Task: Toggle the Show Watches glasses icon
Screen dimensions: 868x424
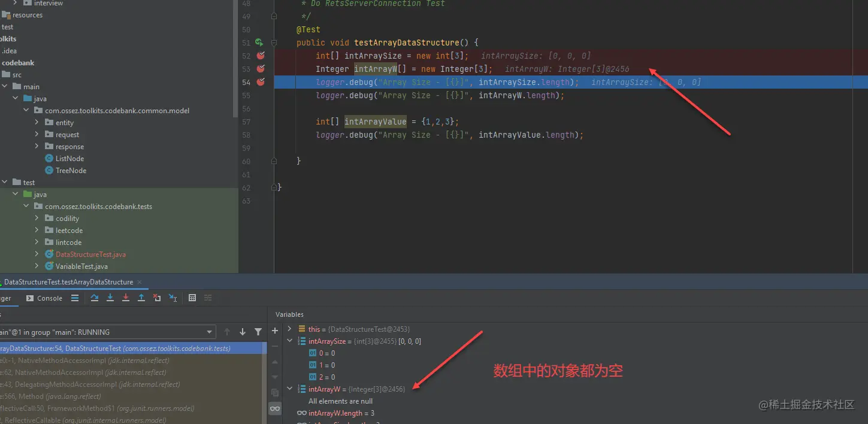Action: [x=275, y=408]
